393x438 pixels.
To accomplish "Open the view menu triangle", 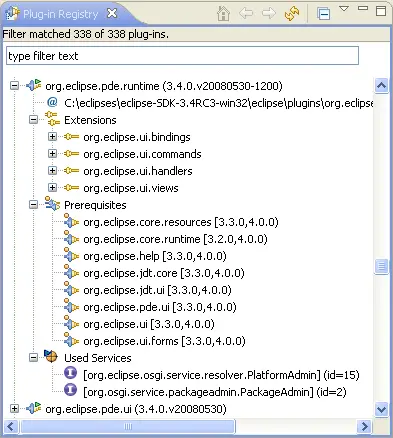I will [x=344, y=8].
